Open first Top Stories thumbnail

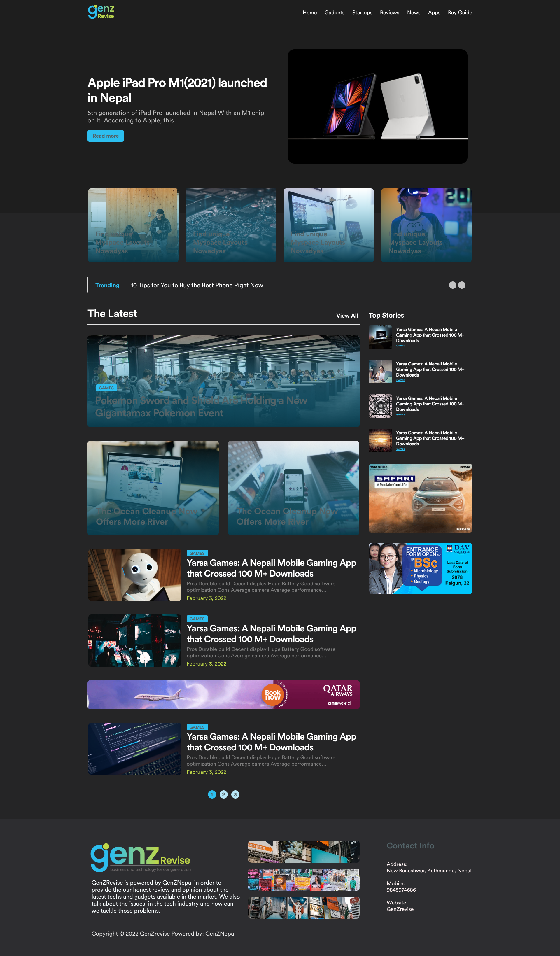380,337
